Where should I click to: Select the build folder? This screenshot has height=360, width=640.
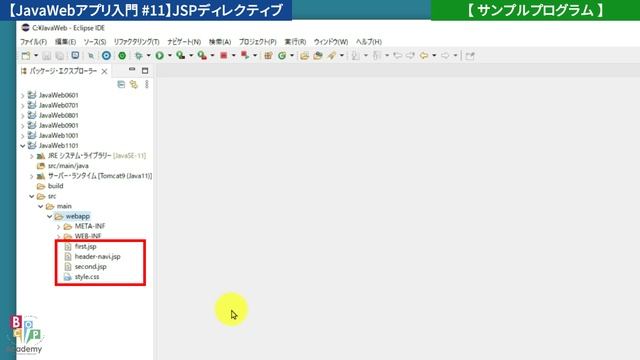56,186
